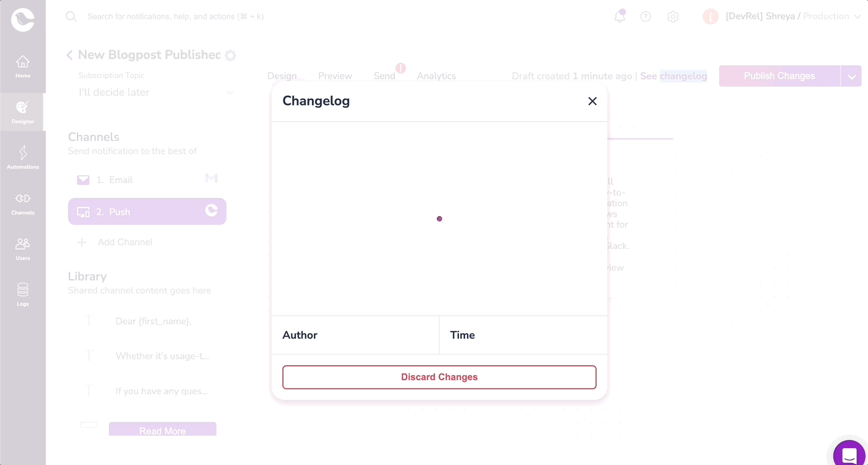Open the Publish Changes dropdown arrow
This screenshot has height=465, width=868.
[852, 76]
